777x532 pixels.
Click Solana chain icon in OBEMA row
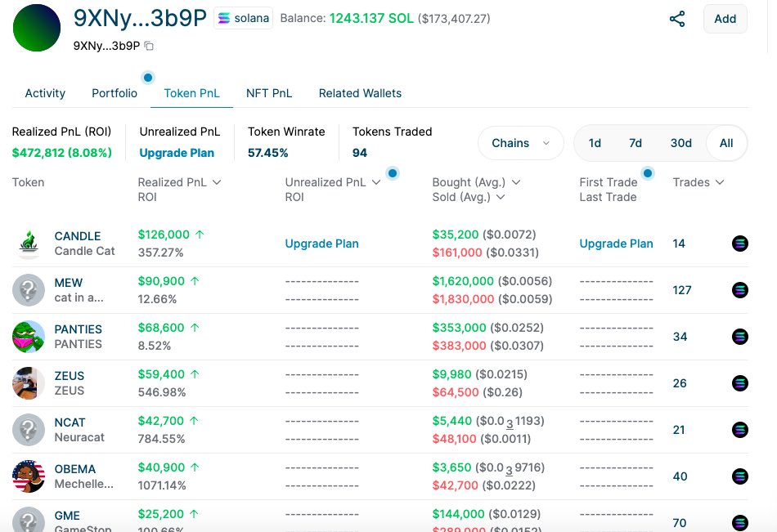pos(740,476)
